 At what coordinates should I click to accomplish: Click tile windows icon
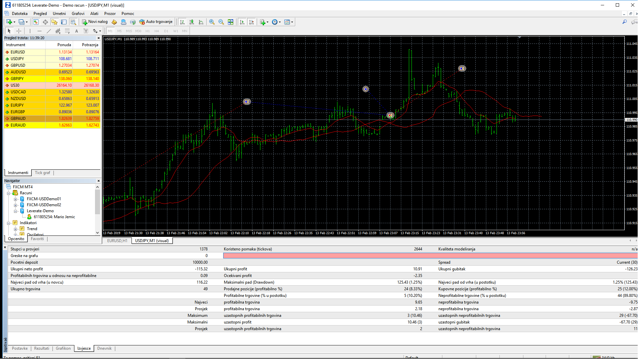click(230, 22)
